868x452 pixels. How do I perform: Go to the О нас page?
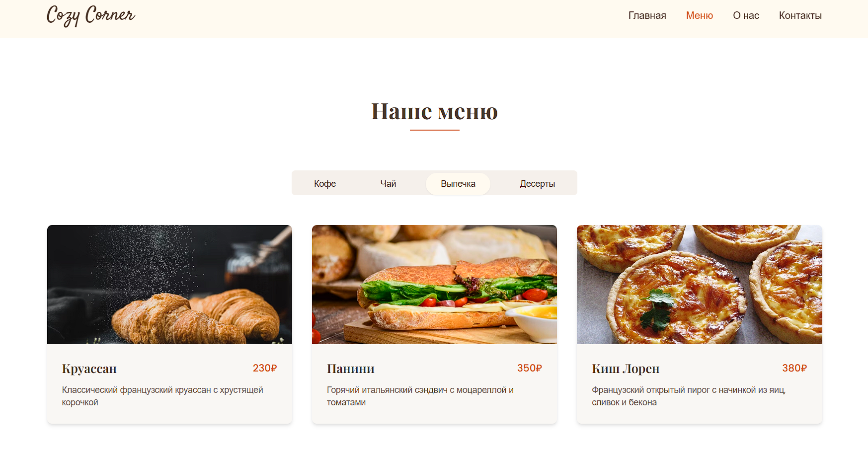pyautogui.click(x=746, y=15)
